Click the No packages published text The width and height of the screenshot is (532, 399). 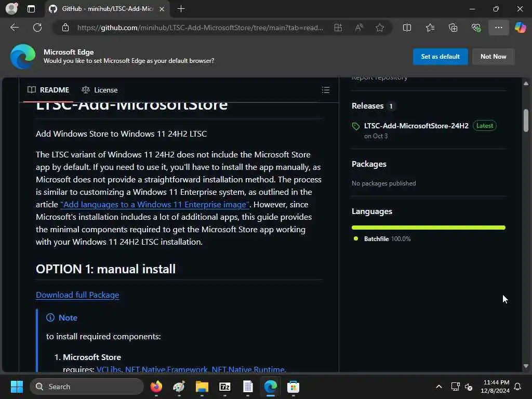point(383,183)
